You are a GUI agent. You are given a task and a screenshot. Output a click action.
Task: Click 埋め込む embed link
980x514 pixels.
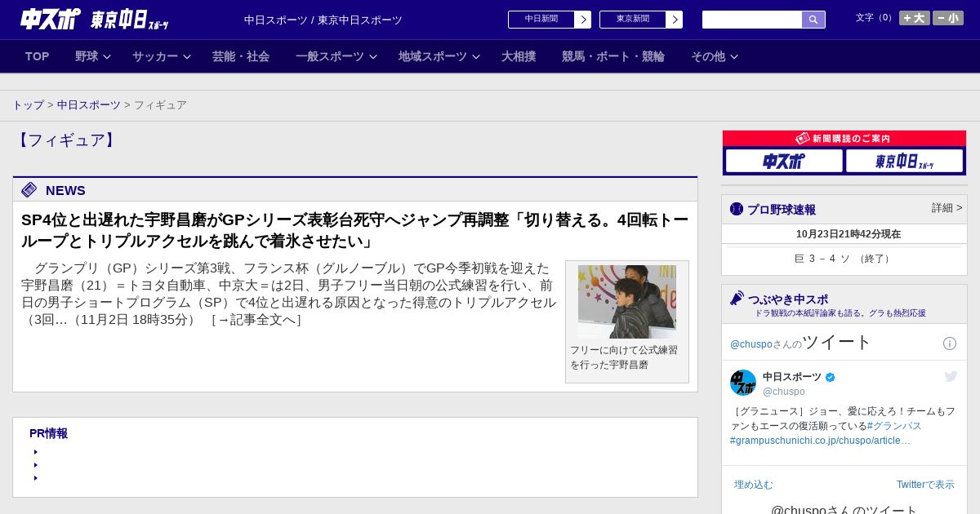[753, 485]
